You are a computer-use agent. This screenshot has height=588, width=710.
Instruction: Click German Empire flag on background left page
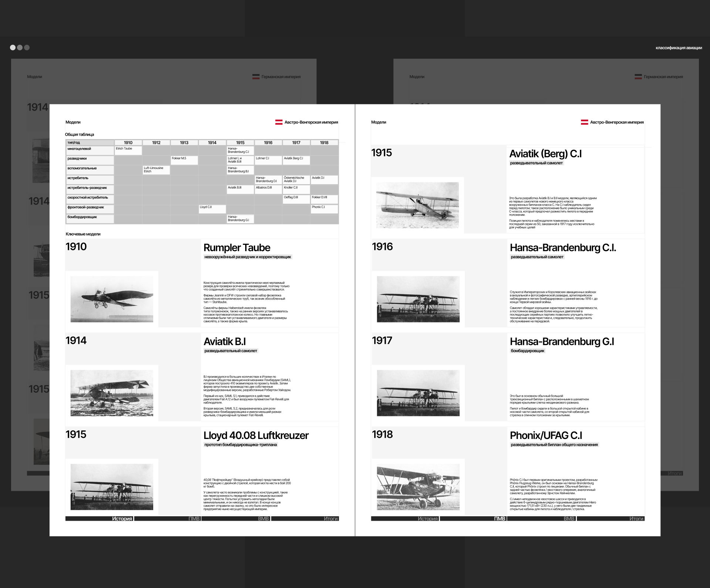click(x=256, y=77)
